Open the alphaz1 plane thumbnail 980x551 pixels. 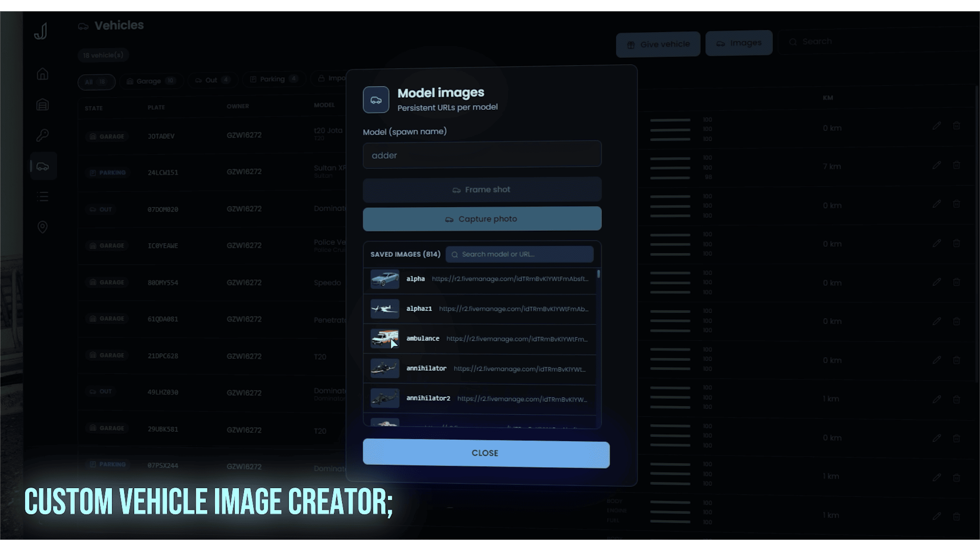click(385, 309)
